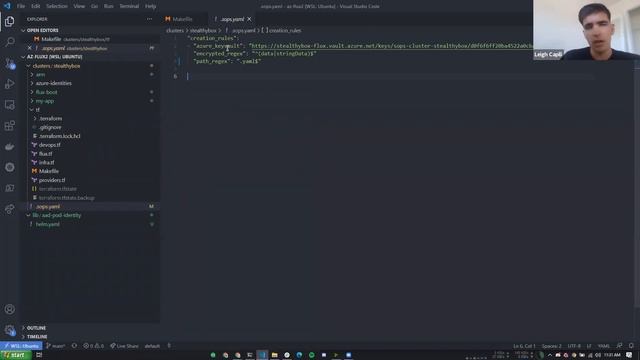The height and width of the screenshot is (360, 640).
Task: Open the File menu
Action: coord(21,6)
